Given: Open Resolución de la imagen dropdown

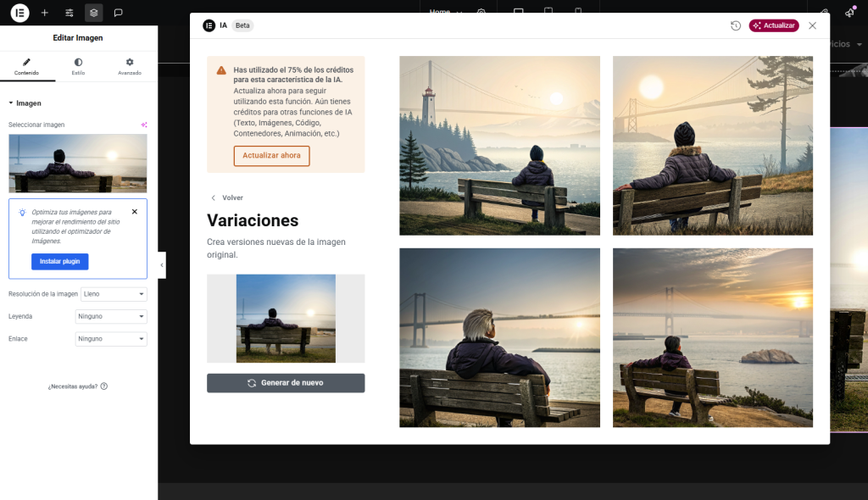Looking at the screenshot, I should pos(114,294).
